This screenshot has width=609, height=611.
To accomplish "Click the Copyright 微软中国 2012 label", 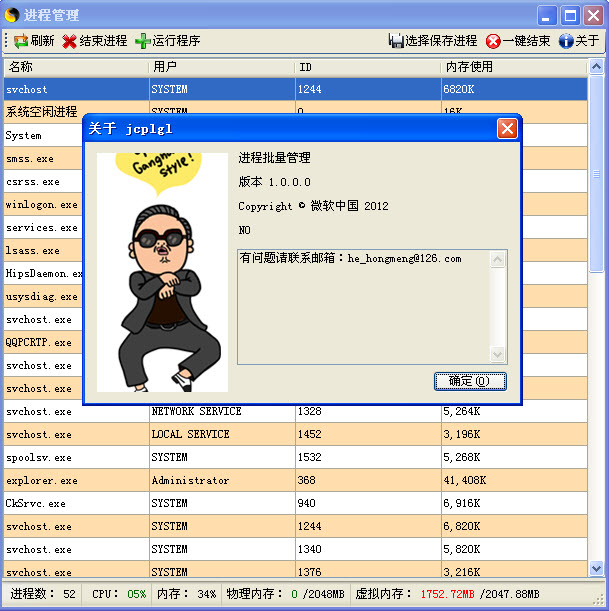I will (x=313, y=206).
